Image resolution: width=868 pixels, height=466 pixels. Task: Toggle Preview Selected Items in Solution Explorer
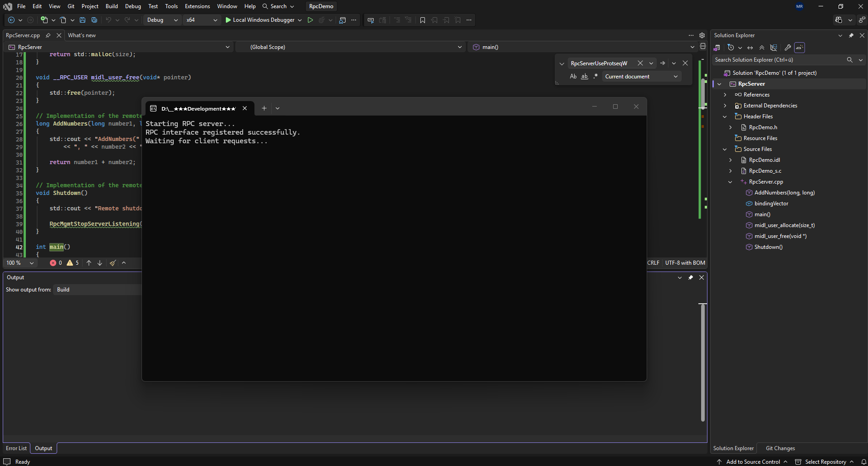[800, 48]
